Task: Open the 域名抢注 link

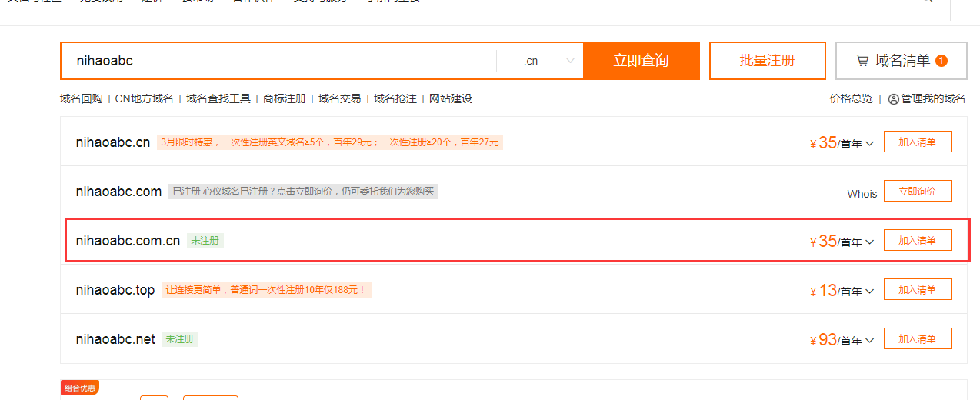Action: click(x=395, y=99)
